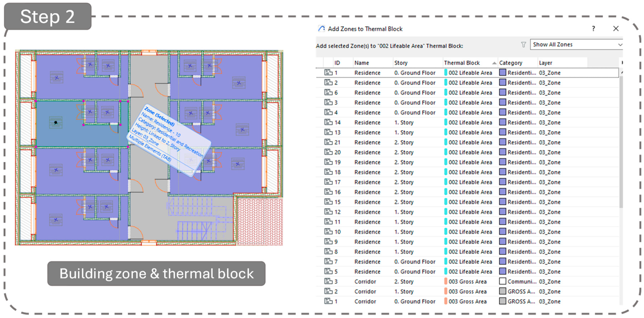Select the Residence 10 row on 1. Story

pyautogui.click(x=367, y=232)
